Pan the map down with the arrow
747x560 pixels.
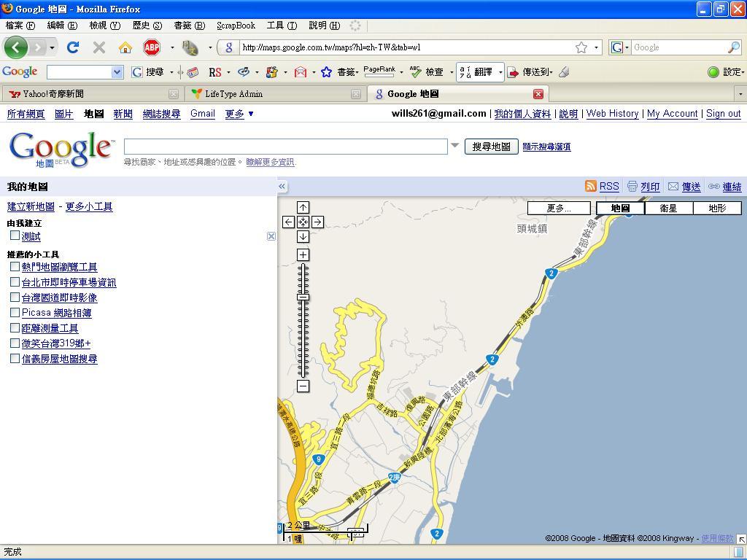pos(303,237)
